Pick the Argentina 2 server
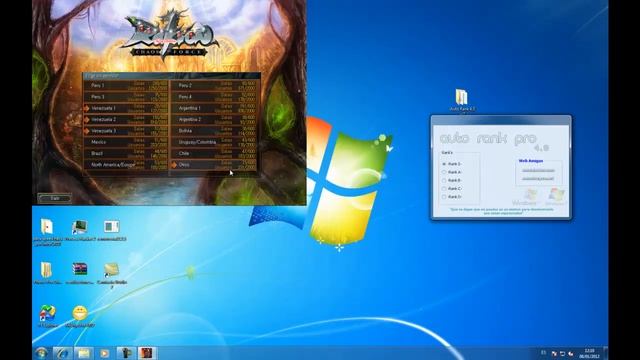The image size is (640, 360). pyautogui.click(x=213, y=120)
